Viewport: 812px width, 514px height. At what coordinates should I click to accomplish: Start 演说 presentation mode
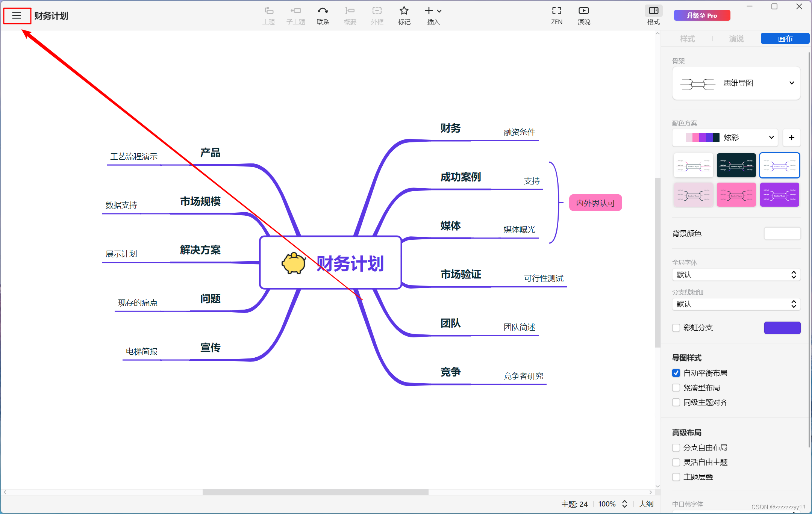click(583, 11)
